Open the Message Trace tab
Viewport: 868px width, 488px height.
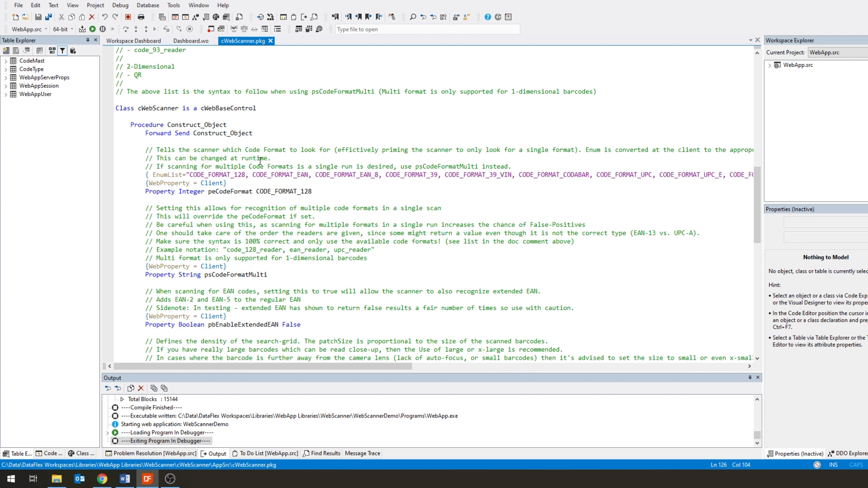coord(362,453)
